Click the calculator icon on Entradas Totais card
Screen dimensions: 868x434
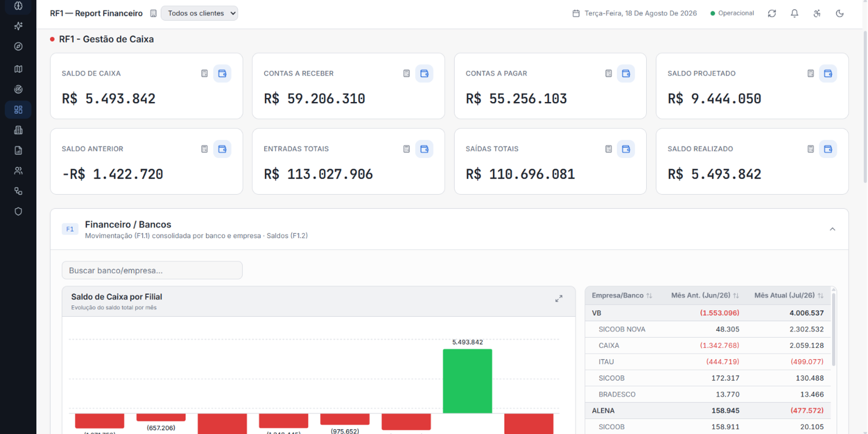(406, 149)
